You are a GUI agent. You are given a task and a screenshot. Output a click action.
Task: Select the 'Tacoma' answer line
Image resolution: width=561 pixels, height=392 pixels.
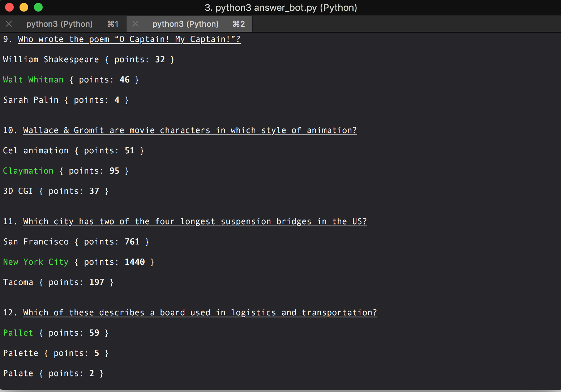(58, 282)
